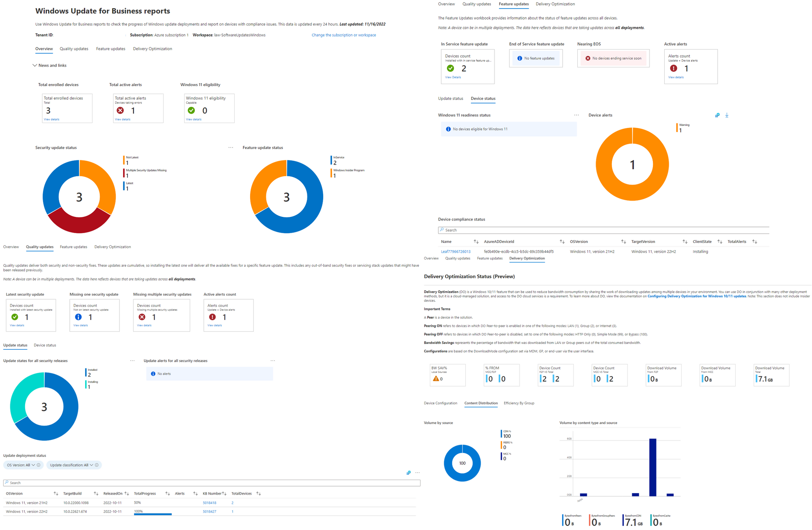This screenshot has height=530, width=812.
Task: Open Log Analytics icon beside Device alerts
Action: pos(717,115)
